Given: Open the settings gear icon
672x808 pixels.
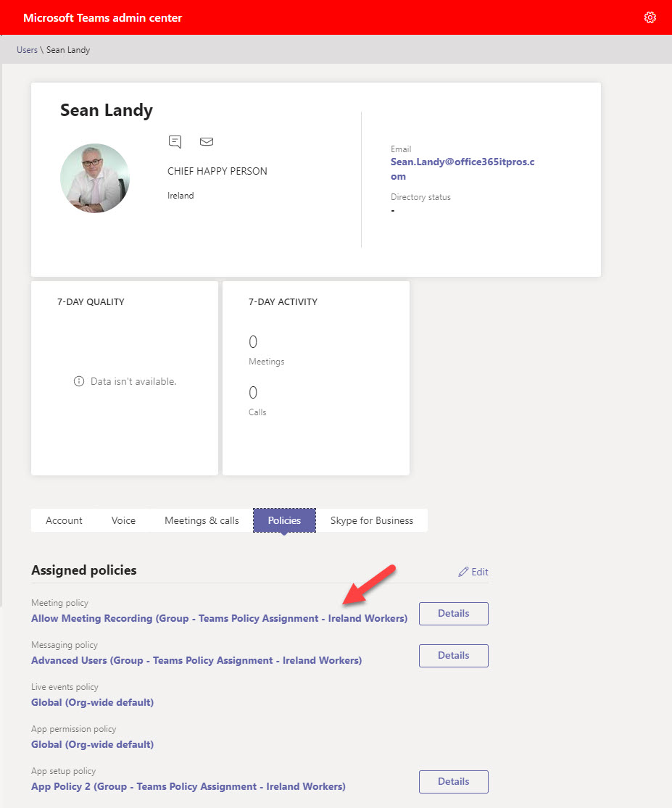Looking at the screenshot, I should coord(650,17).
